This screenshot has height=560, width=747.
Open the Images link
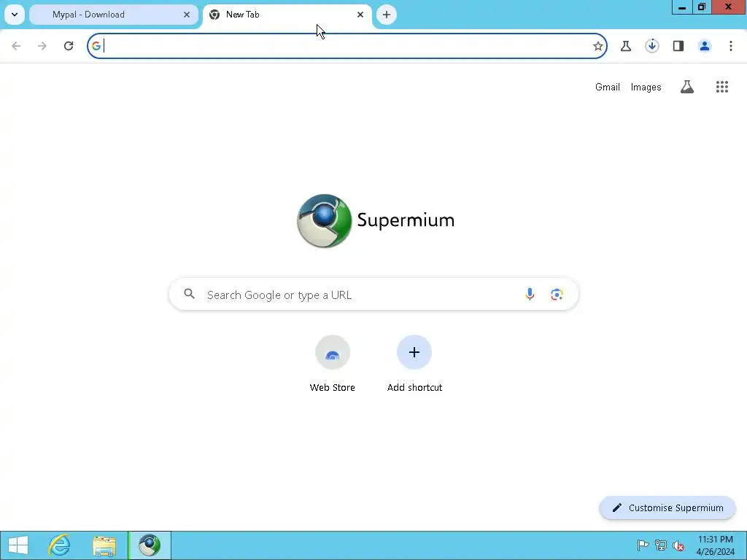coord(646,87)
